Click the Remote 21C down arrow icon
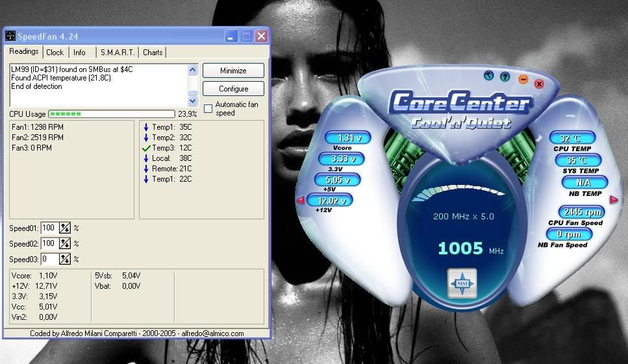The width and height of the screenshot is (628, 364). coord(145,169)
